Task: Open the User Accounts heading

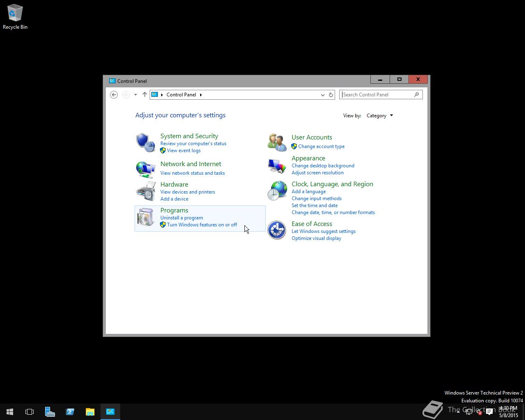Action: [x=312, y=137]
